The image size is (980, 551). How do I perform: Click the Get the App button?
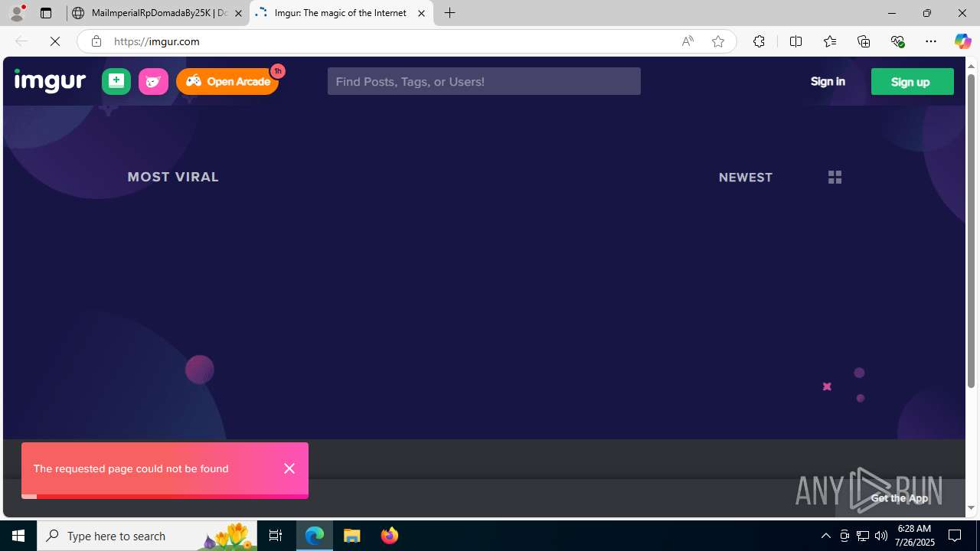[900, 498]
